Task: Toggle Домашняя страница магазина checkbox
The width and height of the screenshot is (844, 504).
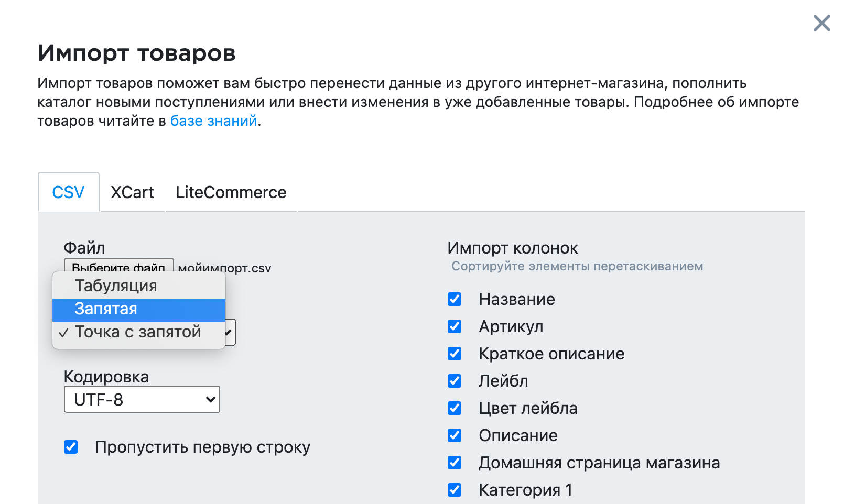Action: pos(455,463)
